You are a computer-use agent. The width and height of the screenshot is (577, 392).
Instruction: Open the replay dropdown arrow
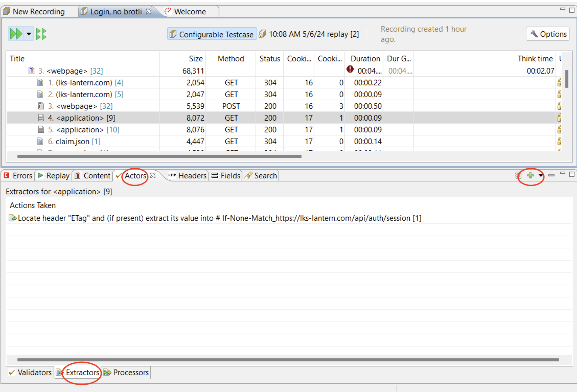(x=29, y=34)
